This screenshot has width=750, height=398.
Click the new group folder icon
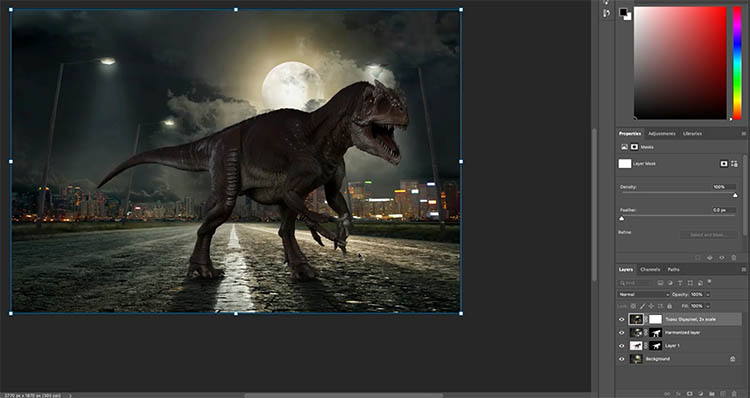[x=712, y=394]
